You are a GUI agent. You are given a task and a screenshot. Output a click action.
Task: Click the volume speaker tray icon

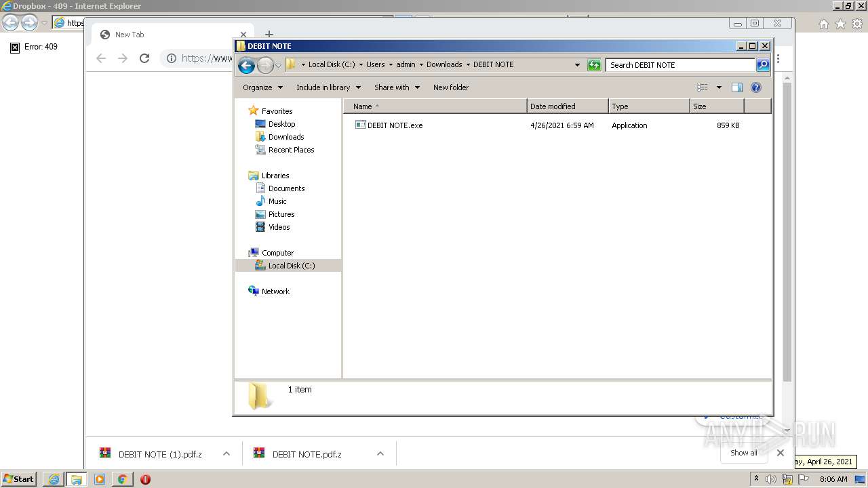pyautogui.click(x=771, y=479)
